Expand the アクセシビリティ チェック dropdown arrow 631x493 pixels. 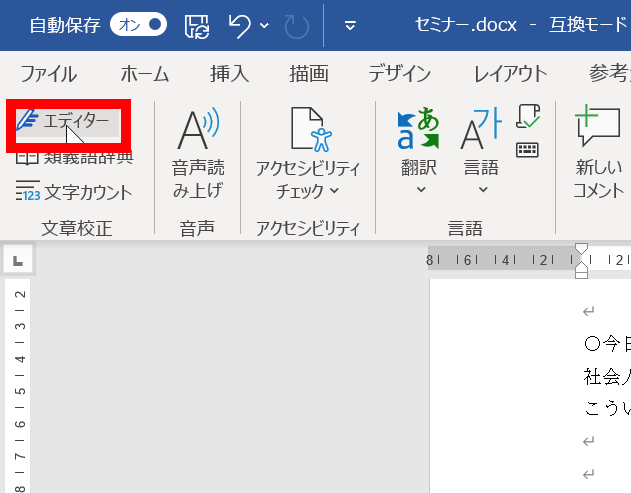[335, 191]
